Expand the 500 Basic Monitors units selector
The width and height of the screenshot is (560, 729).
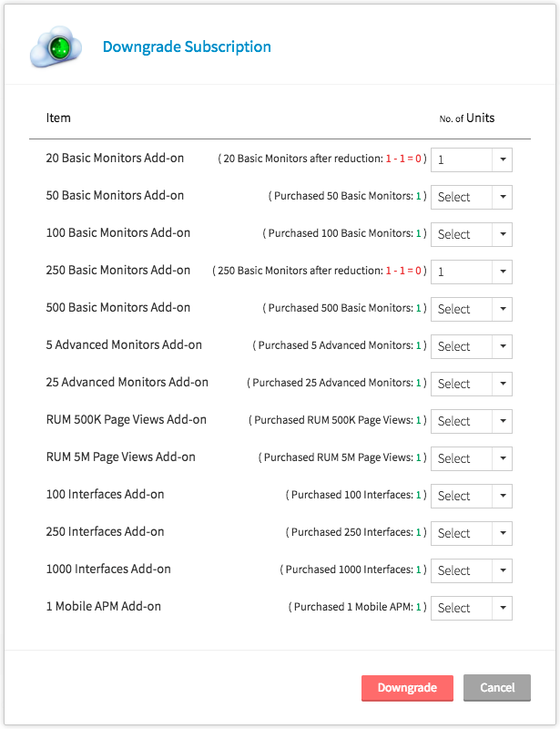[x=472, y=309]
